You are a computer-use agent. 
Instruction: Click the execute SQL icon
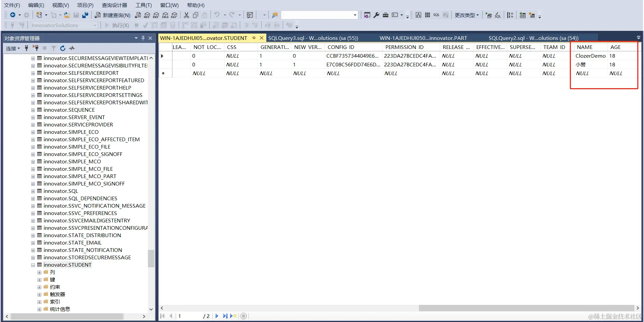489,15
